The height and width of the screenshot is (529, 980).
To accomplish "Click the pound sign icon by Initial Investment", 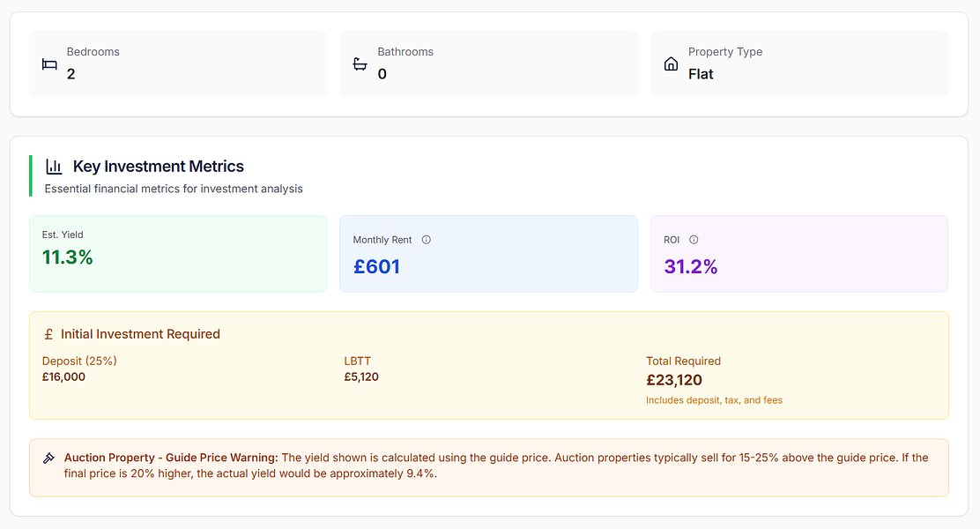I will point(48,335).
